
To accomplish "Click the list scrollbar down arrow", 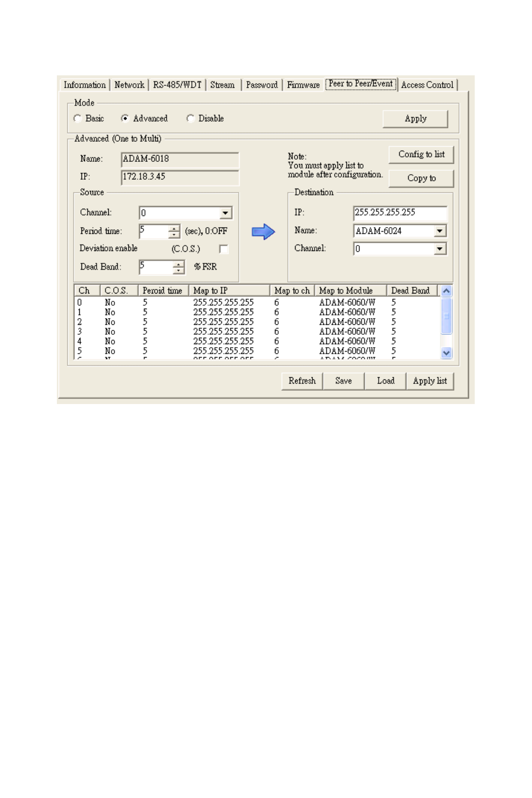I will pos(446,353).
